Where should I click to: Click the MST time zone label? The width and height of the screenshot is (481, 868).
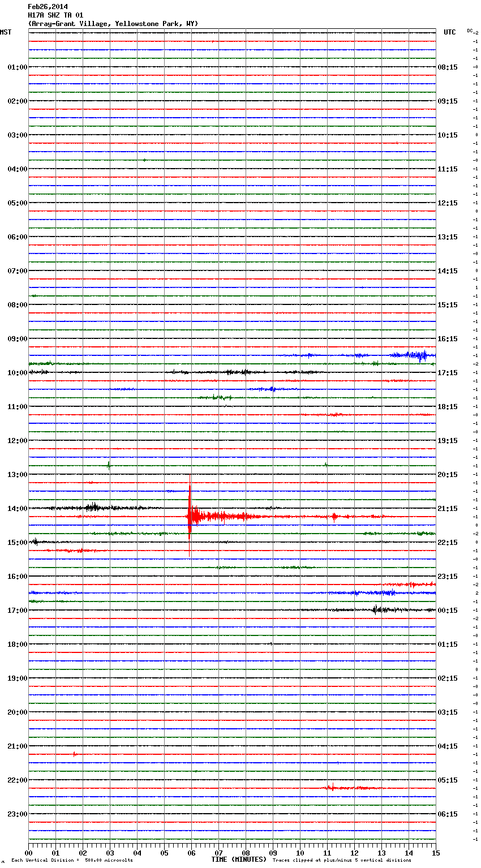pyautogui.click(x=6, y=32)
